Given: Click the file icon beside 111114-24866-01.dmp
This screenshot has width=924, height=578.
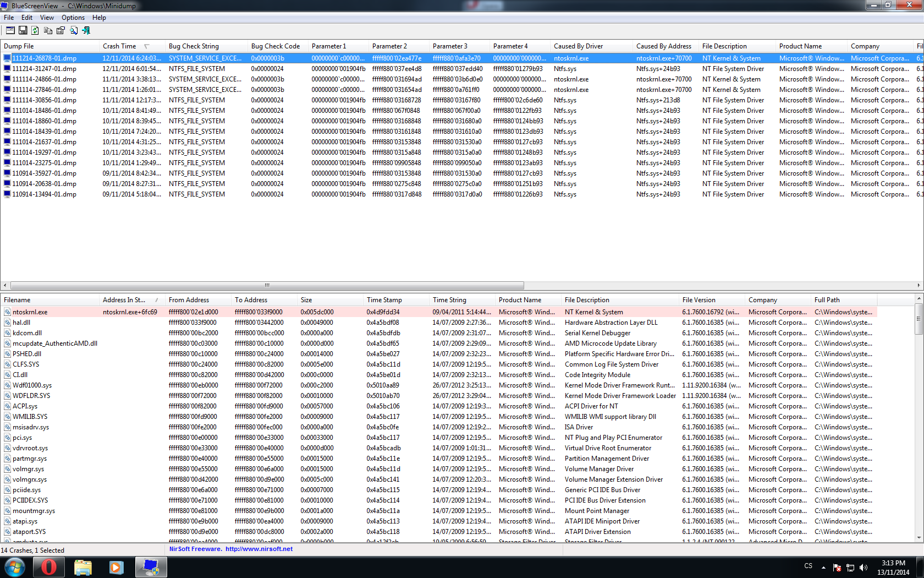Looking at the screenshot, I should pyautogui.click(x=7, y=79).
